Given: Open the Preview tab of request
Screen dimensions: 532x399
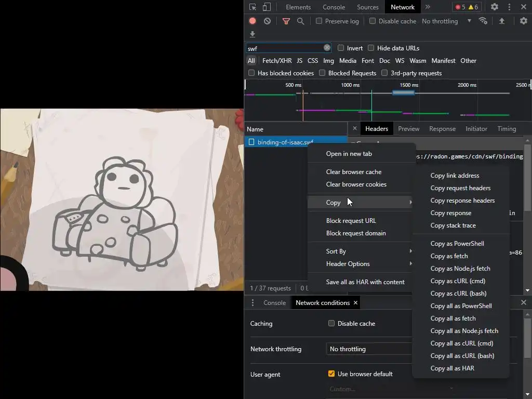Looking at the screenshot, I should [x=408, y=129].
